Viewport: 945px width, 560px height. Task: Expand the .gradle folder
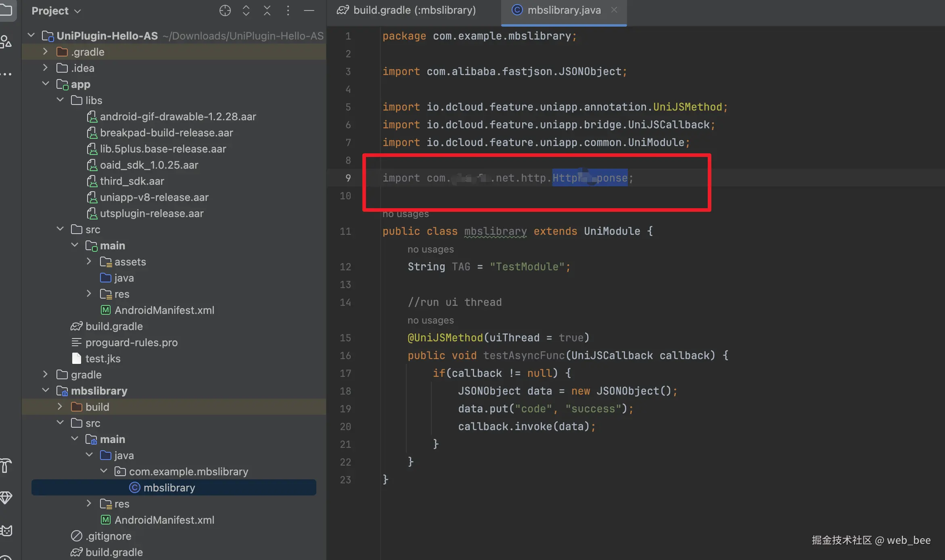(x=45, y=52)
